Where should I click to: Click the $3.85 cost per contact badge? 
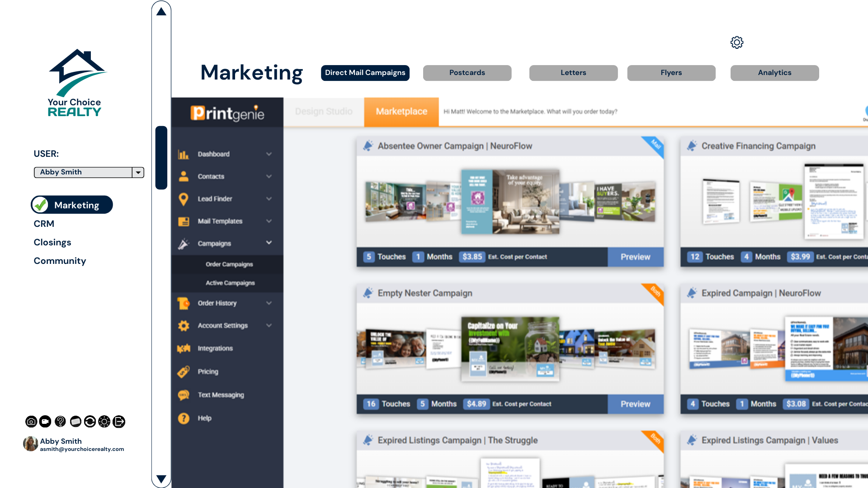pyautogui.click(x=472, y=257)
